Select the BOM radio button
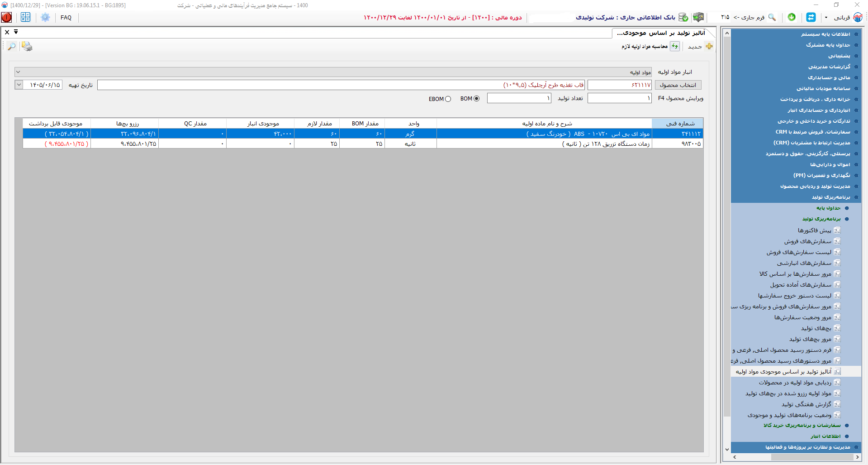This screenshot has height=465, width=868. 476,99
